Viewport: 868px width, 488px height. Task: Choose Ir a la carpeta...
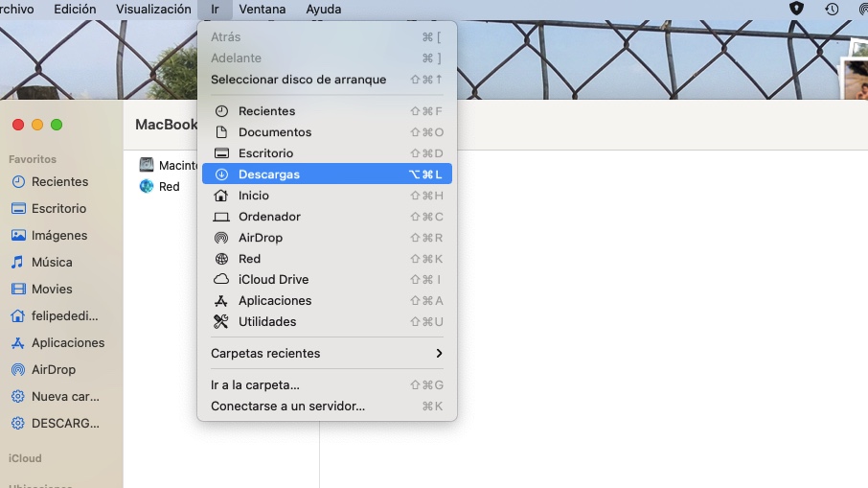coord(327,385)
